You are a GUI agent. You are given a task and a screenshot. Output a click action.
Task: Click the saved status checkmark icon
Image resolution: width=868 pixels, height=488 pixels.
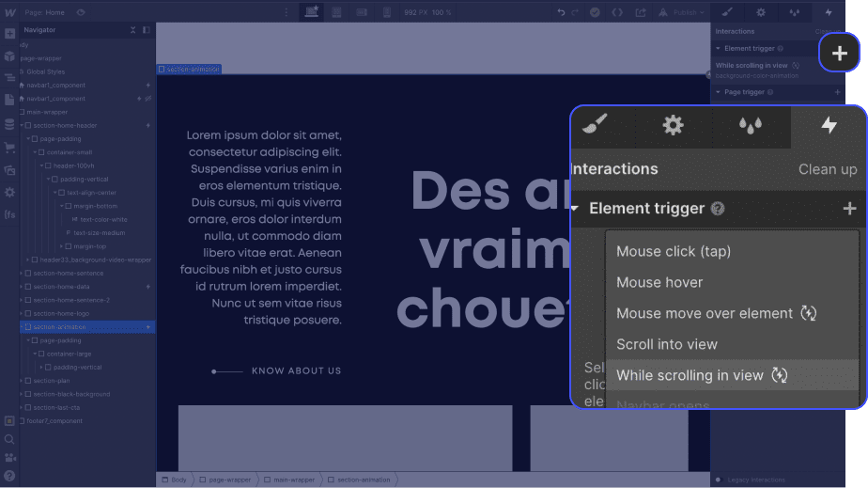(x=595, y=12)
